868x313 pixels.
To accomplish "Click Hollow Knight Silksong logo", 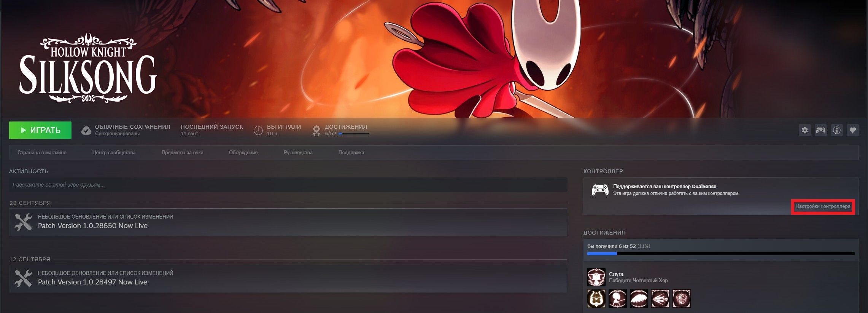I will coord(88,69).
